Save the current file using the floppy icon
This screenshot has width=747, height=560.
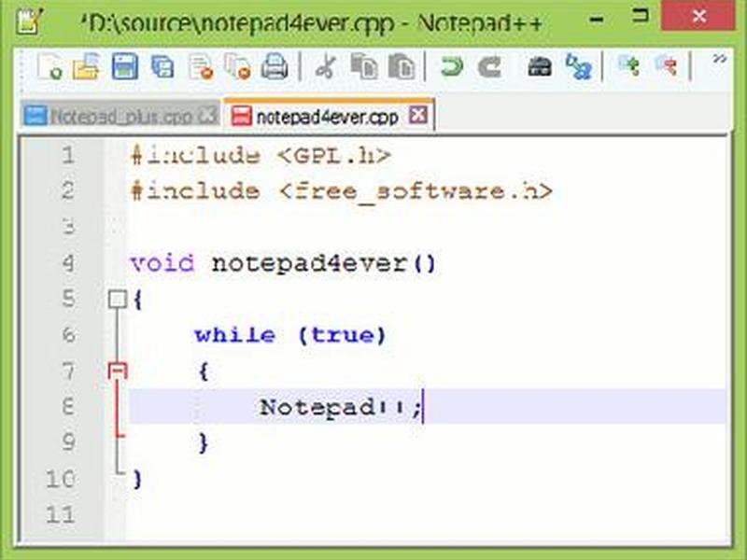click(125, 66)
